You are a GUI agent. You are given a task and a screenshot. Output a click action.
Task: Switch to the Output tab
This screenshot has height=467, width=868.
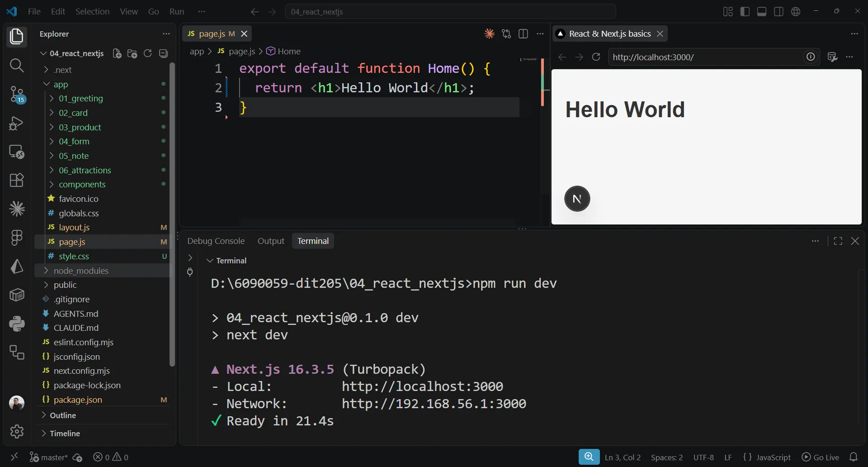coord(271,241)
